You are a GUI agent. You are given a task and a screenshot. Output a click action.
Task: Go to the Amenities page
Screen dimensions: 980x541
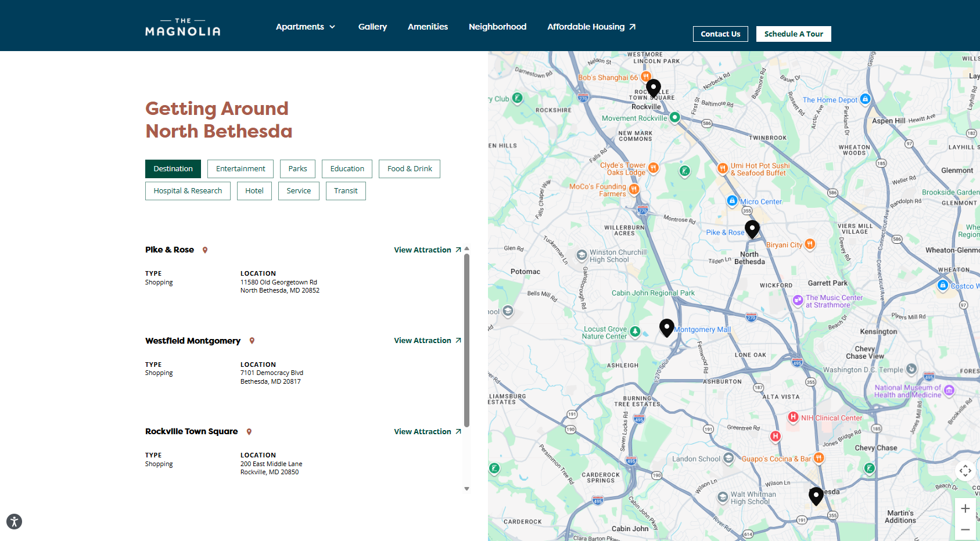pyautogui.click(x=428, y=27)
